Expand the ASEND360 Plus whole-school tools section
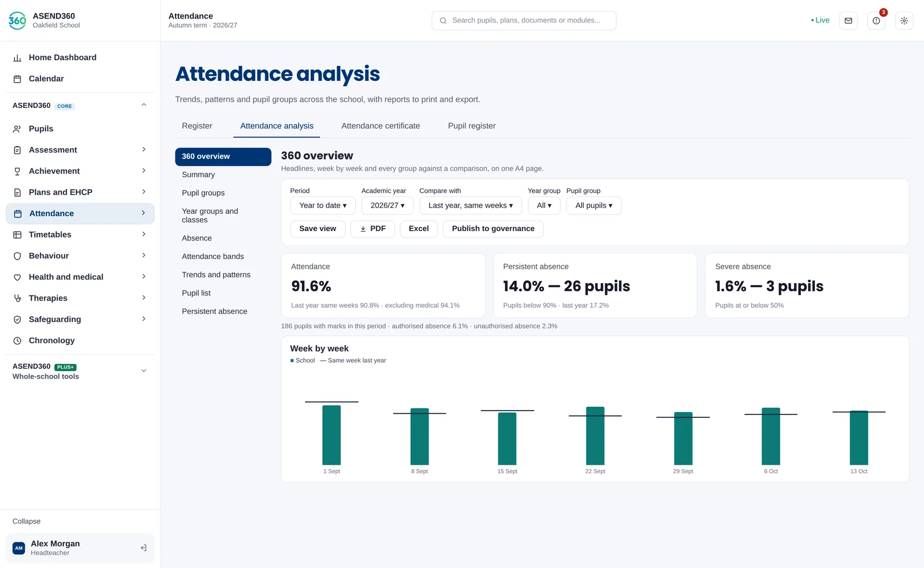 pos(144,371)
